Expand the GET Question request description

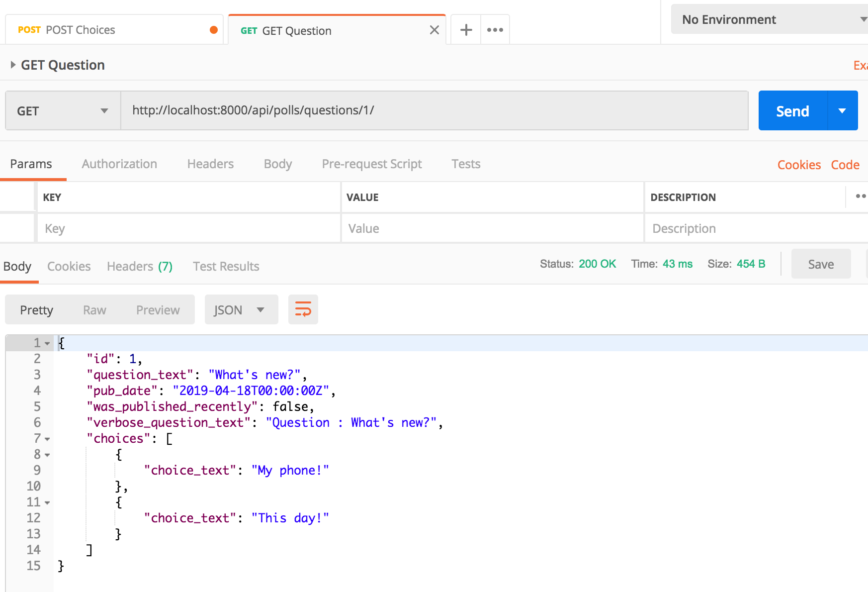(x=13, y=65)
